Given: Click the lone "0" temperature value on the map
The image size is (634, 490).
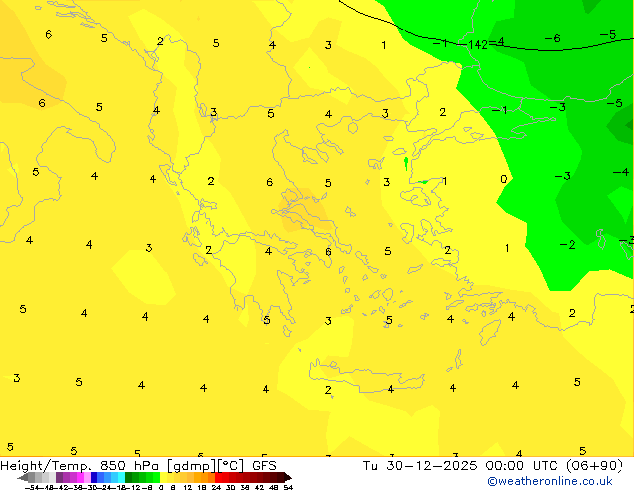Looking at the screenshot, I should pos(503,179).
